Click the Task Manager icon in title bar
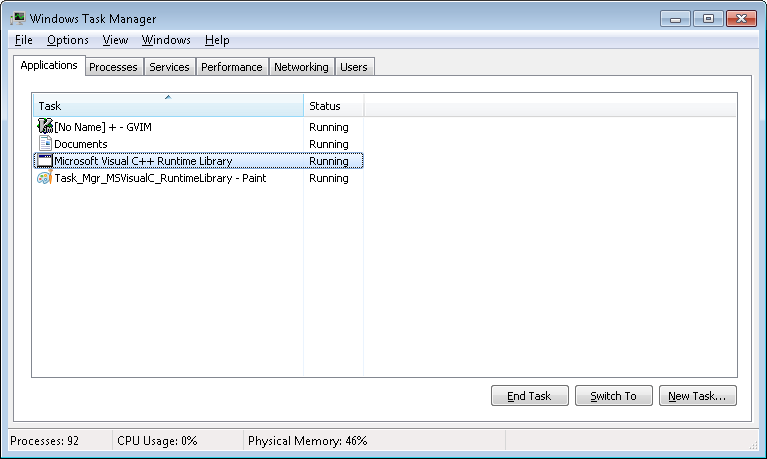The height and width of the screenshot is (459, 767). point(18,19)
